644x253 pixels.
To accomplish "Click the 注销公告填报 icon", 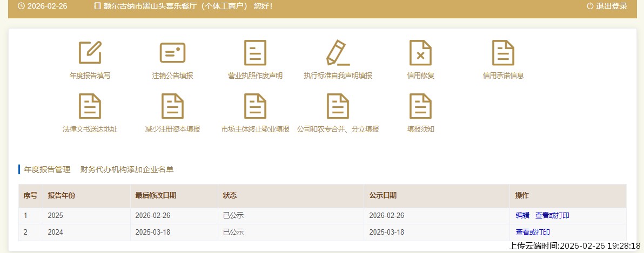I will (172, 53).
